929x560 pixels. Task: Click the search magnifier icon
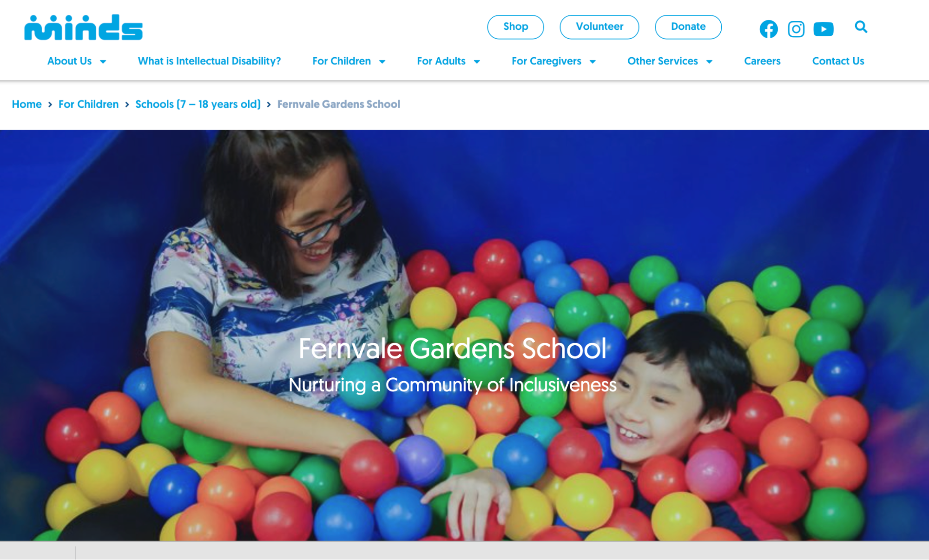[x=861, y=26]
